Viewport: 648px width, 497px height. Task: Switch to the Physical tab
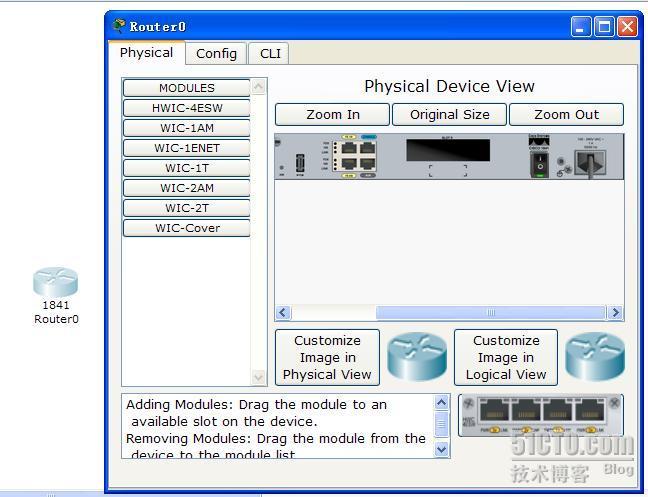[146, 53]
